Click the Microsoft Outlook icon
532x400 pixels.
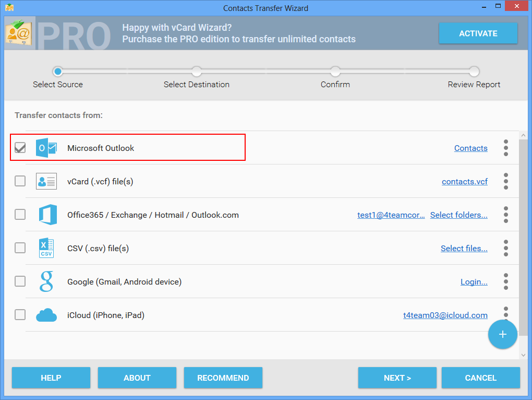[x=46, y=148]
